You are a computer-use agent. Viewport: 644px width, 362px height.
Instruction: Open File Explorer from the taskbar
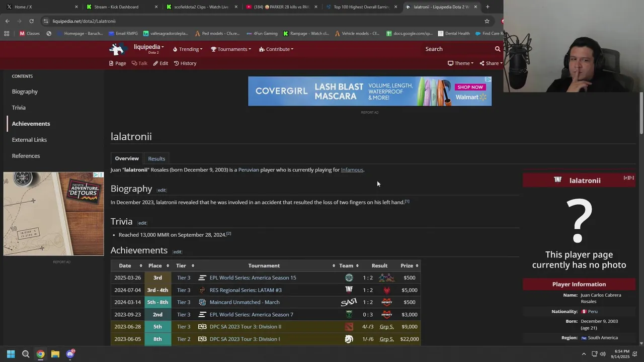tap(55, 354)
